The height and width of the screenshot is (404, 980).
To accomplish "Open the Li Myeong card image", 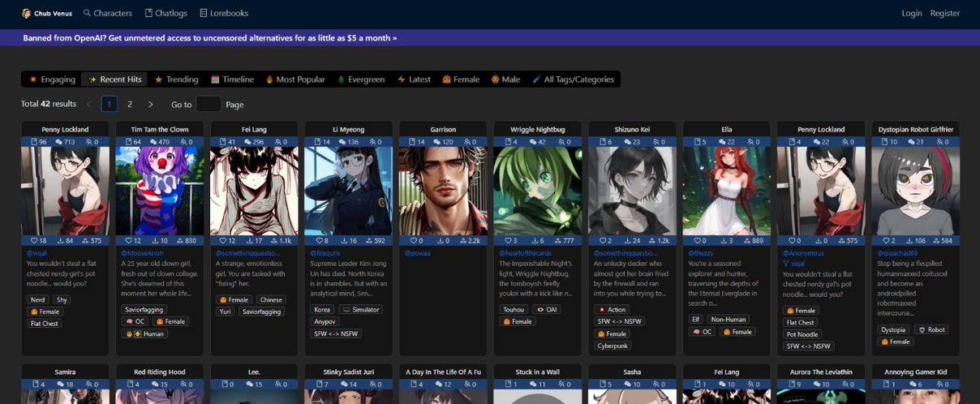I will [348, 191].
